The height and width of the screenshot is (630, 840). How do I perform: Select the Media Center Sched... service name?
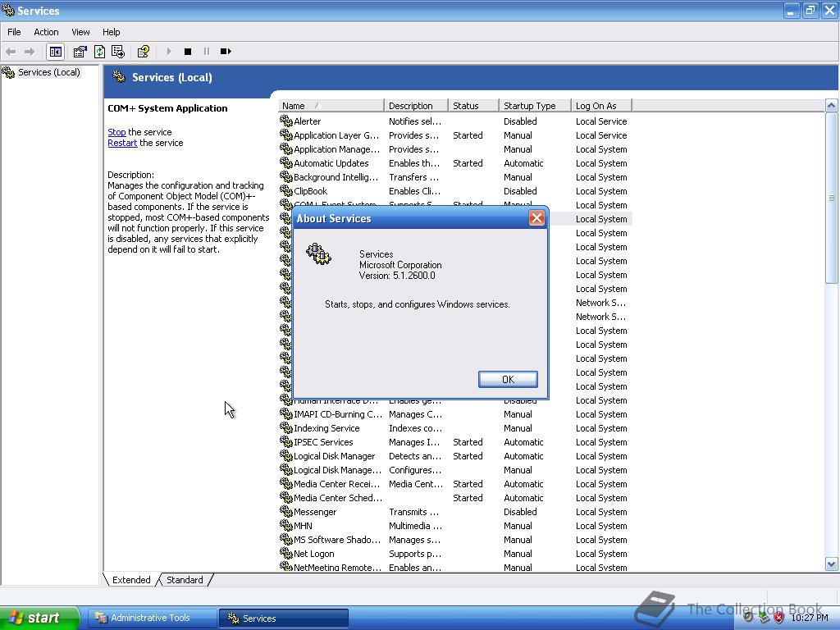[x=337, y=498]
